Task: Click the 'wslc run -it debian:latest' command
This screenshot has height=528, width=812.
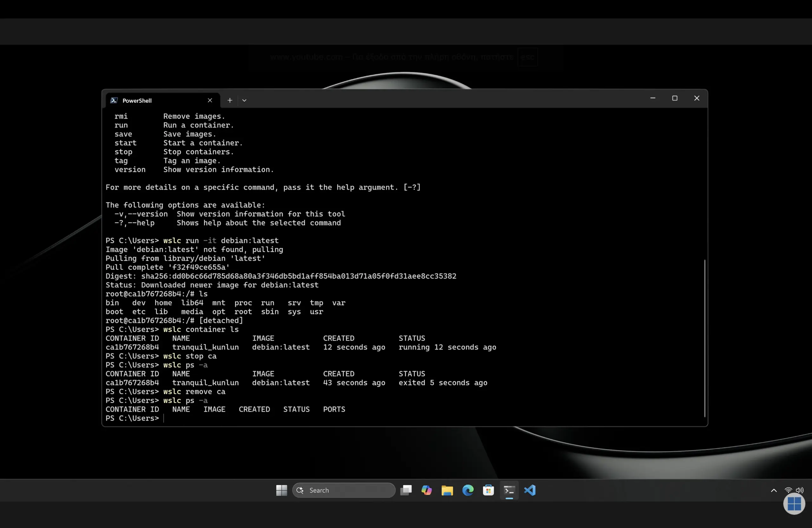Action: [x=221, y=240]
